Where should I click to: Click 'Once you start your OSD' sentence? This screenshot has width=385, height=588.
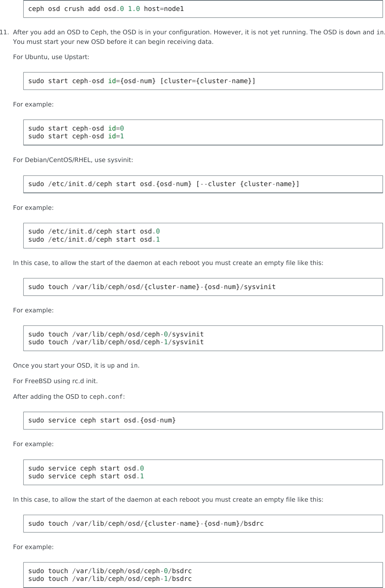[76, 365]
